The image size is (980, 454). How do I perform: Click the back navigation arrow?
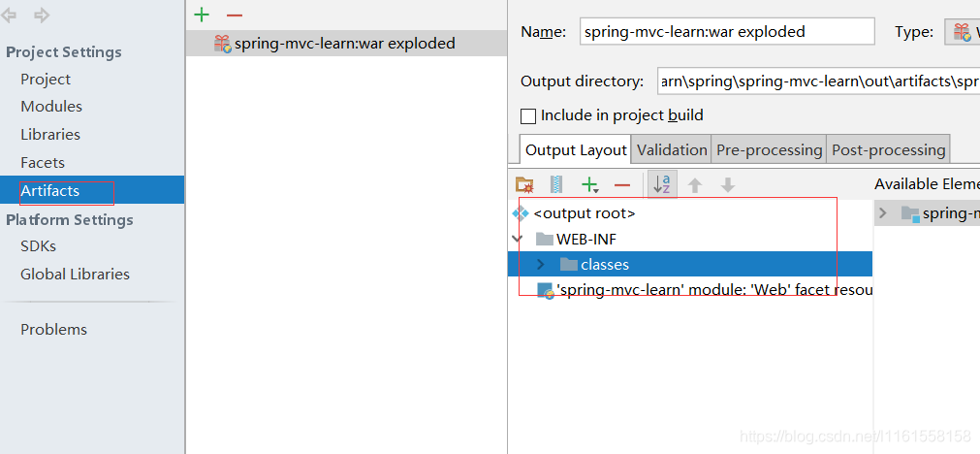pyautogui.click(x=9, y=15)
